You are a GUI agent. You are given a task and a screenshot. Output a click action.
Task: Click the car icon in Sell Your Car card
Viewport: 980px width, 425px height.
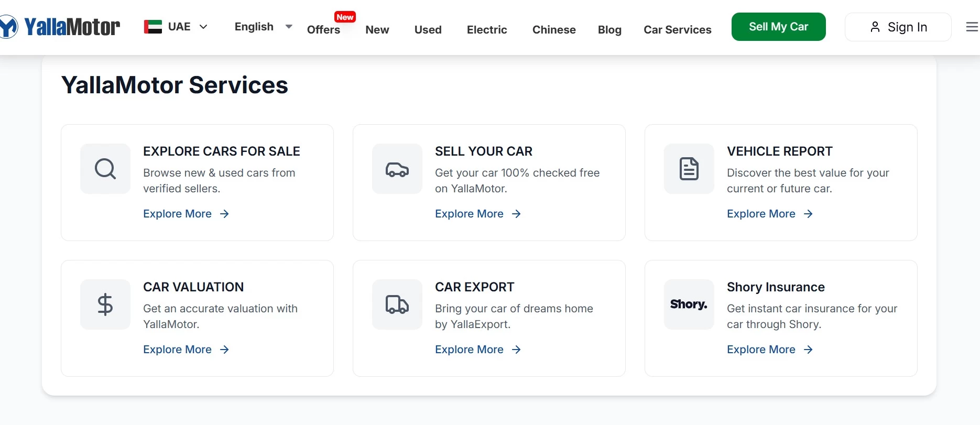pos(397,169)
